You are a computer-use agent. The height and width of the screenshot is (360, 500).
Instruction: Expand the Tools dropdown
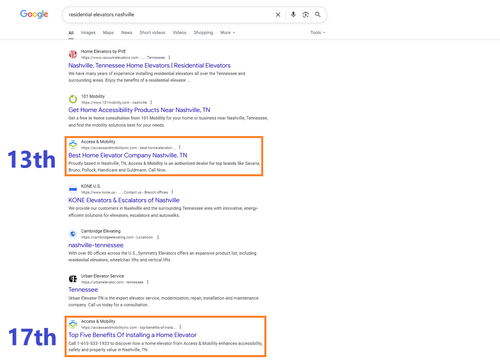tap(318, 33)
